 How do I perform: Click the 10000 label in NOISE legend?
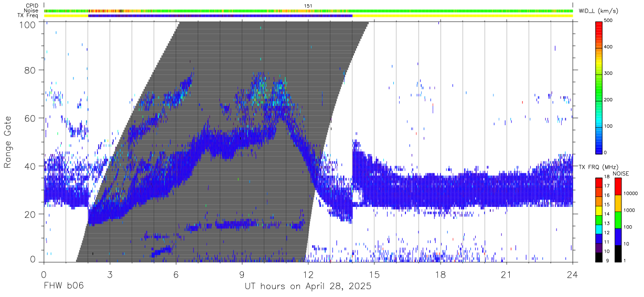coord(630,193)
